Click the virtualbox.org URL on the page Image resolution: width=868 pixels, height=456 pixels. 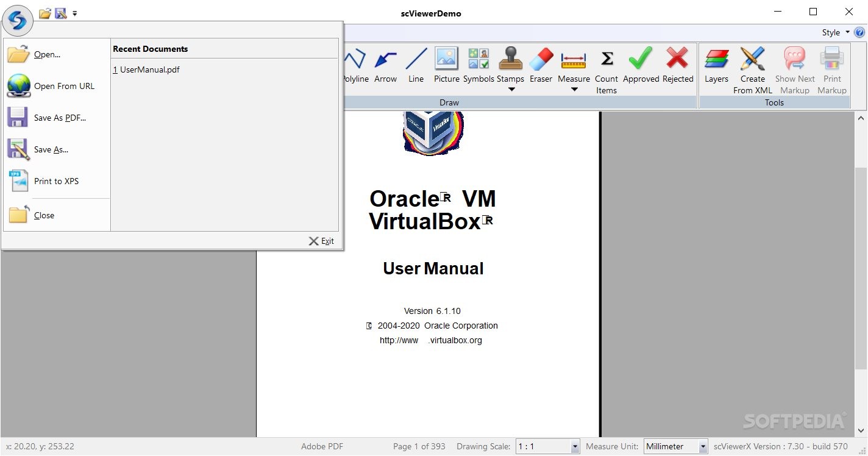click(431, 340)
